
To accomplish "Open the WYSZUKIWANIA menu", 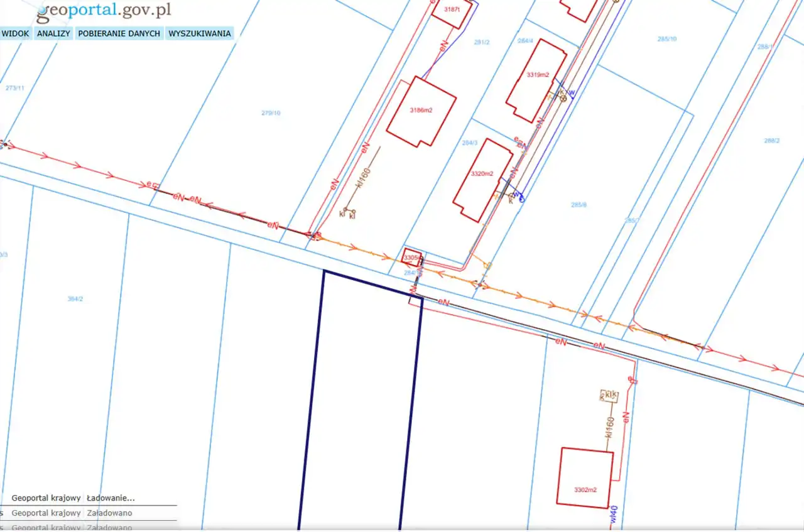I will click(200, 33).
